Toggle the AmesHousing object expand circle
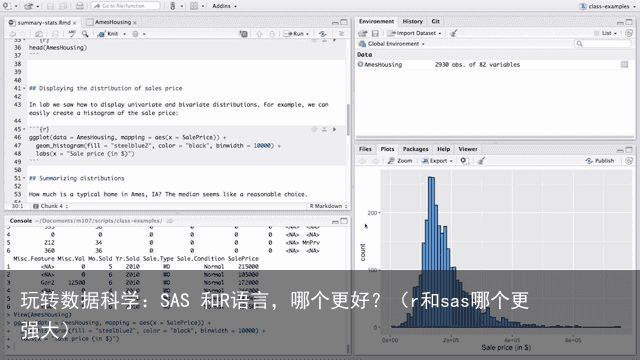Viewport: 640px width, 360px height. tap(360, 64)
